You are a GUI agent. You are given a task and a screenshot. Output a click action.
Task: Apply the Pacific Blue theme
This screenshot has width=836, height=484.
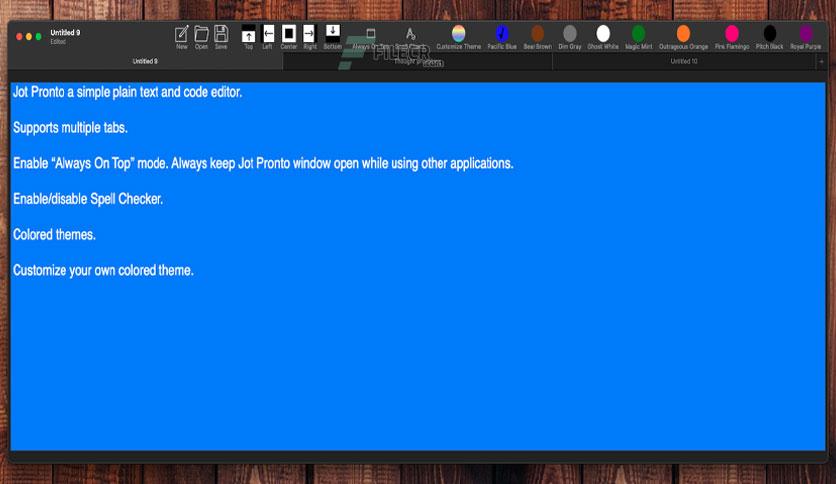click(x=502, y=34)
